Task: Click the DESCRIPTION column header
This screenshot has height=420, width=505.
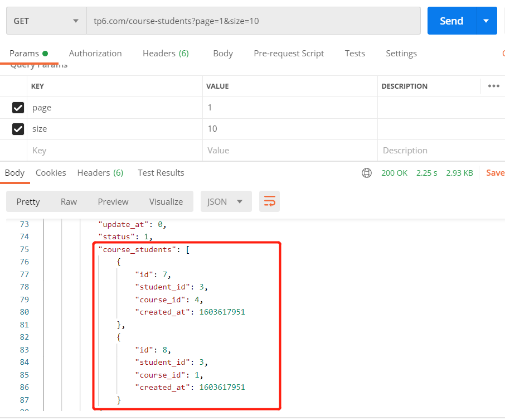Action: pyautogui.click(x=405, y=86)
